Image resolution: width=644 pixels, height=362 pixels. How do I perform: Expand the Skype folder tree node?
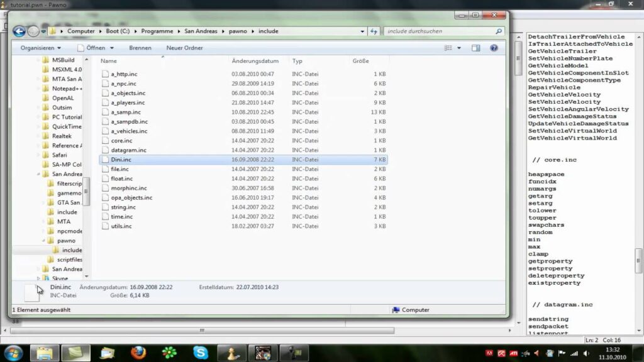click(x=38, y=278)
